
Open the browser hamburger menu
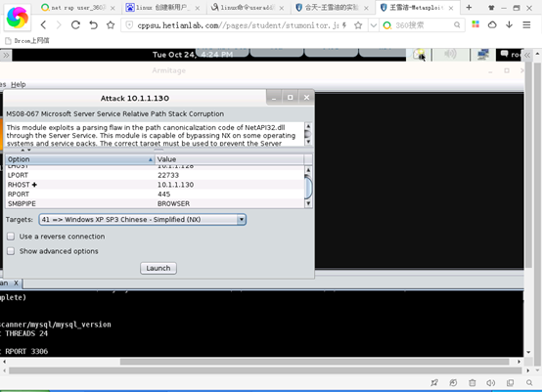pos(526,24)
